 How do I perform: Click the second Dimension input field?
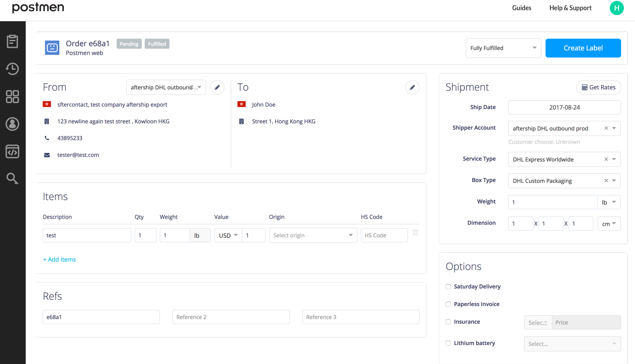551,224
